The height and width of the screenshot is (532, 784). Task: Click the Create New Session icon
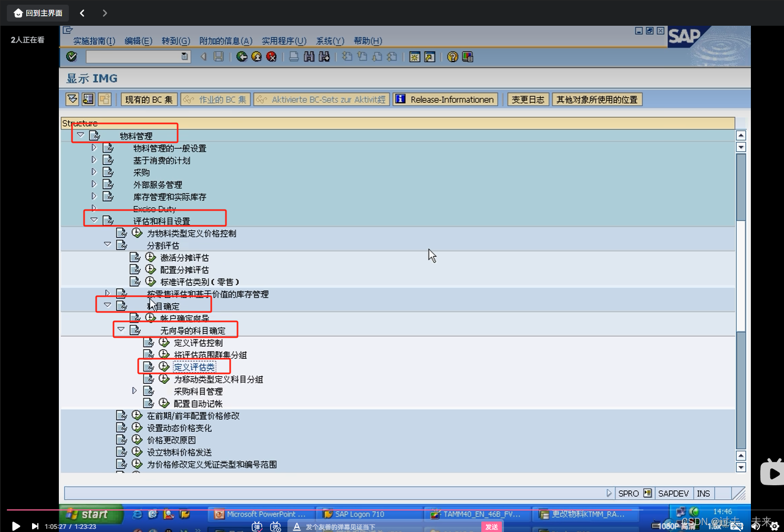pyautogui.click(x=415, y=57)
